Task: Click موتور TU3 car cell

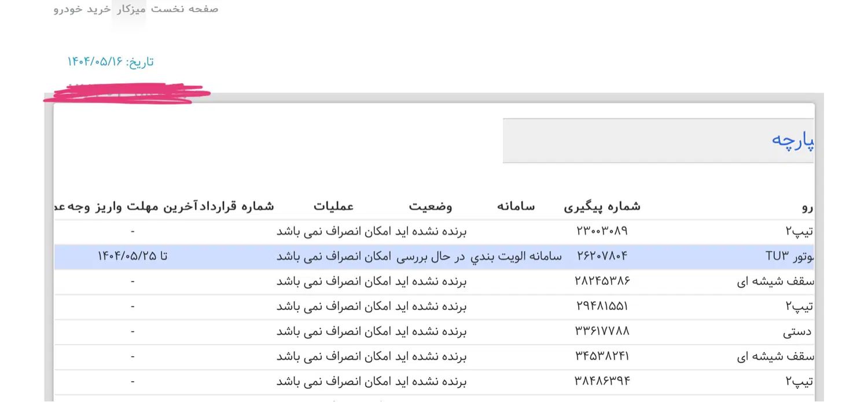Action: (x=789, y=256)
